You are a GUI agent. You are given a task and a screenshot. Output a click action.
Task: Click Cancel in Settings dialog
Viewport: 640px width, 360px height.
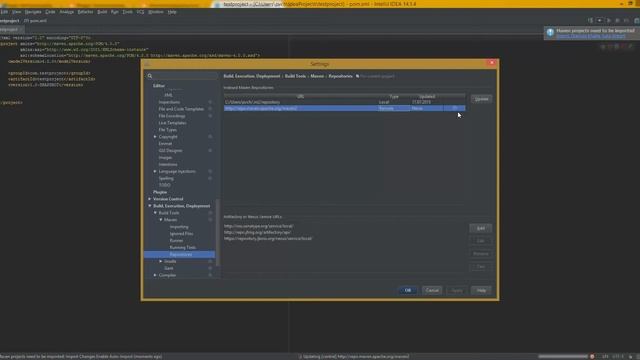click(x=432, y=290)
